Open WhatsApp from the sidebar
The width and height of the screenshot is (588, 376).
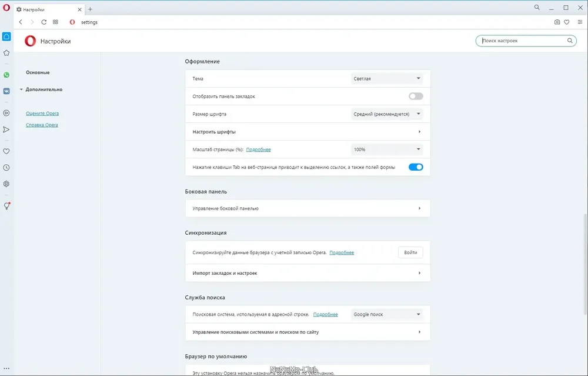coord(6,75)
